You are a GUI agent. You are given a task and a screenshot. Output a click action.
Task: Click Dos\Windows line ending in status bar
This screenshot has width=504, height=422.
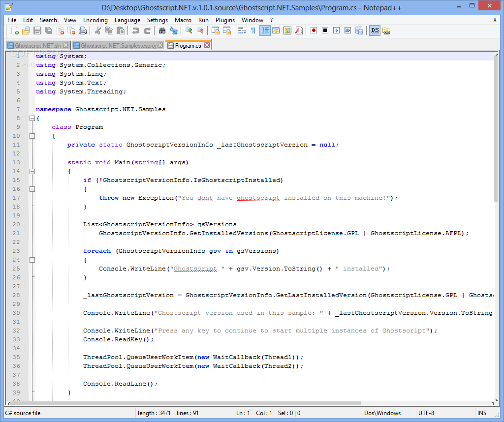(x=382, y=413)
